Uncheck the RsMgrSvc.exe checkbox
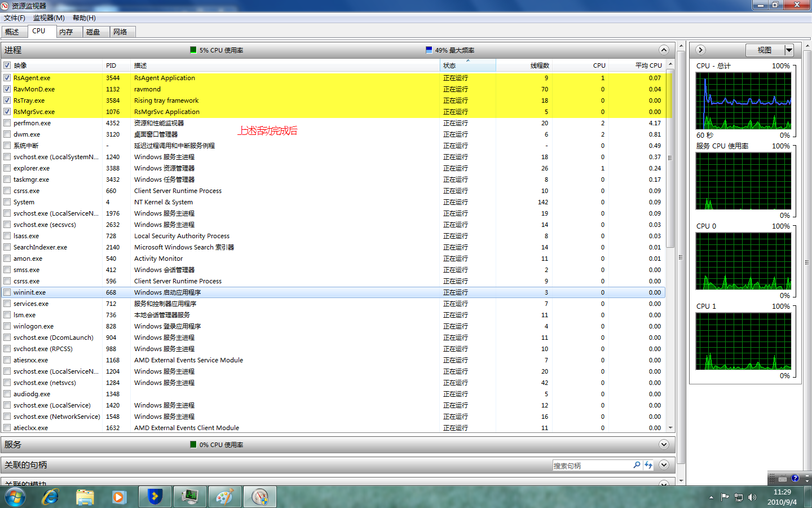This screenshot has height=508, width=812. 7,112
